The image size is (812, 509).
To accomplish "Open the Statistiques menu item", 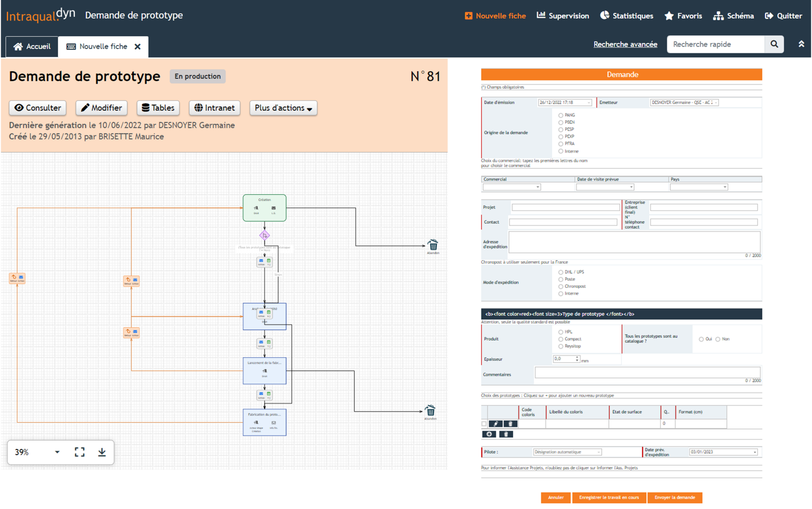I will pyautogui.click(x=627, y=16).
